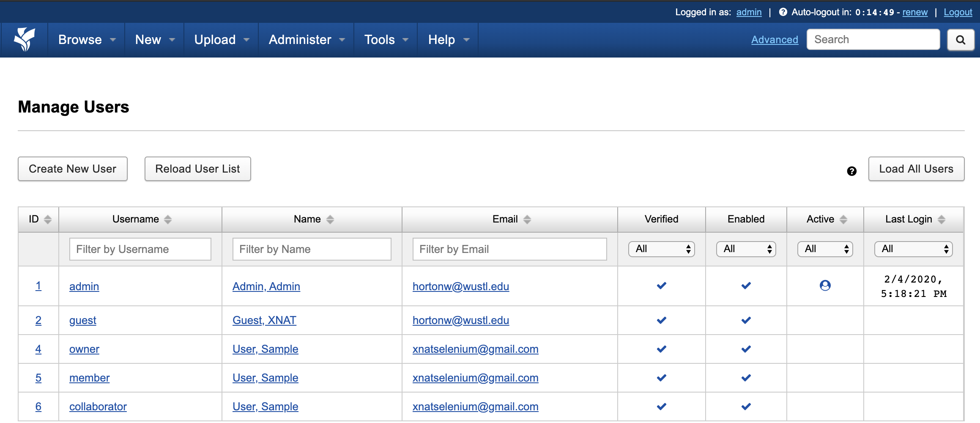This screenshot has height=423, width=980.
Task: Click the search magnifier icon button
Action: (x=960, y=40)
